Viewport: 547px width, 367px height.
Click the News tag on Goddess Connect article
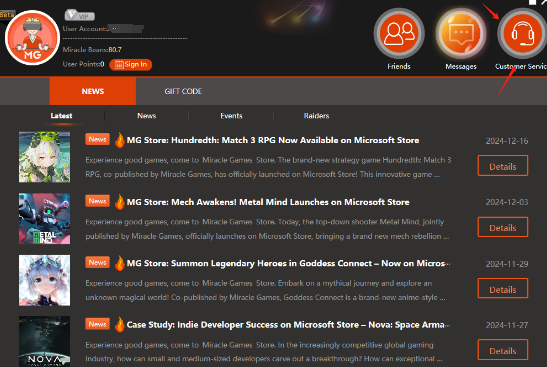[97, 262]
